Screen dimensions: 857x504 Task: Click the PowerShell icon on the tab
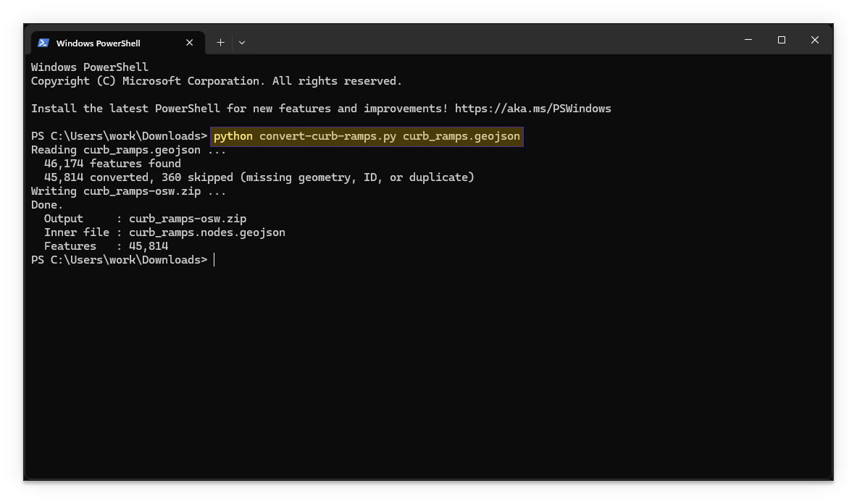coord(43,43)
